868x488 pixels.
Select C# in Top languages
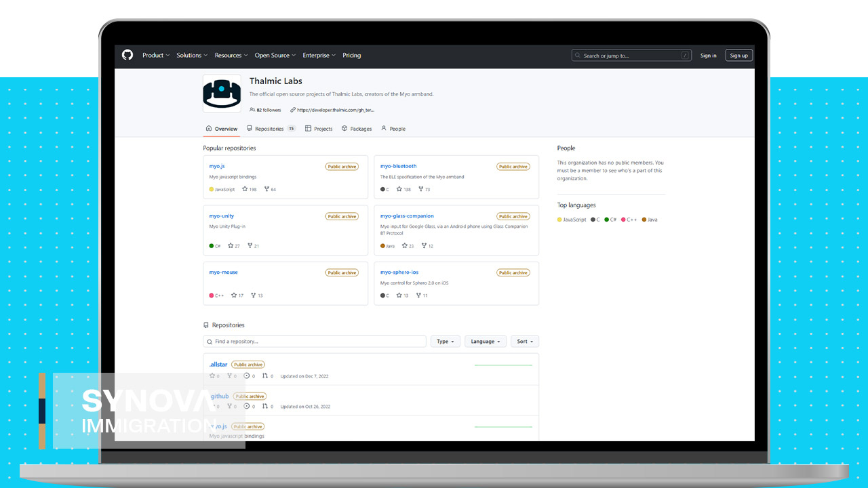click(x=611, y=220)
